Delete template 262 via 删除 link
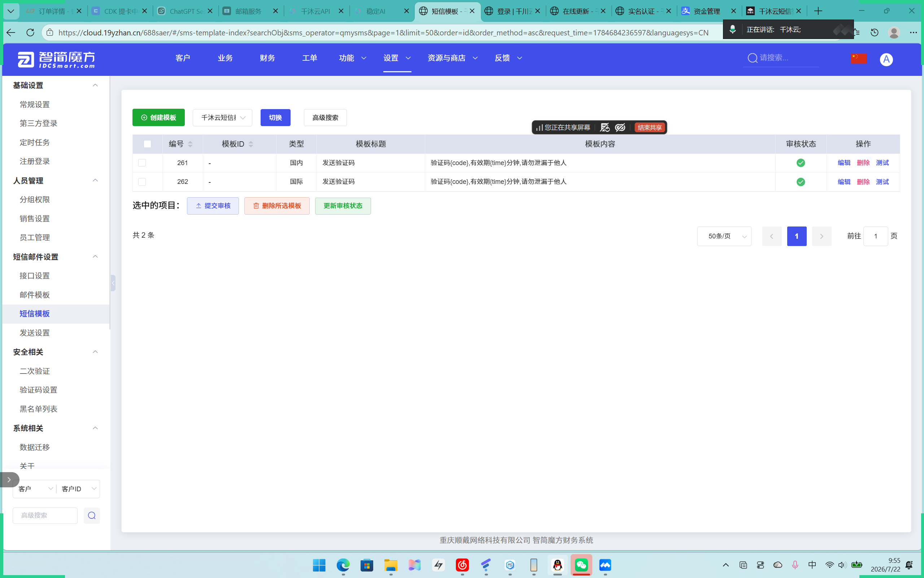This screenshot has width=924, height=578. tap(863, 182)
